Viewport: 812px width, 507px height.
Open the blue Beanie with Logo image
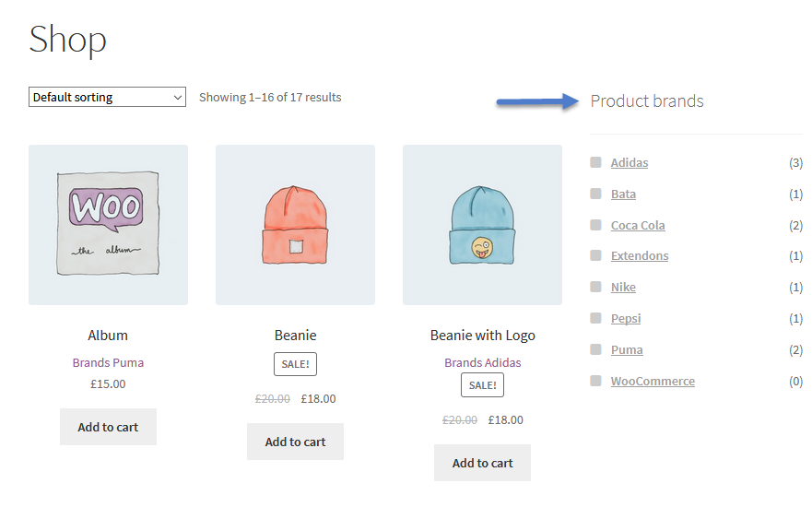tap(482, 225)
